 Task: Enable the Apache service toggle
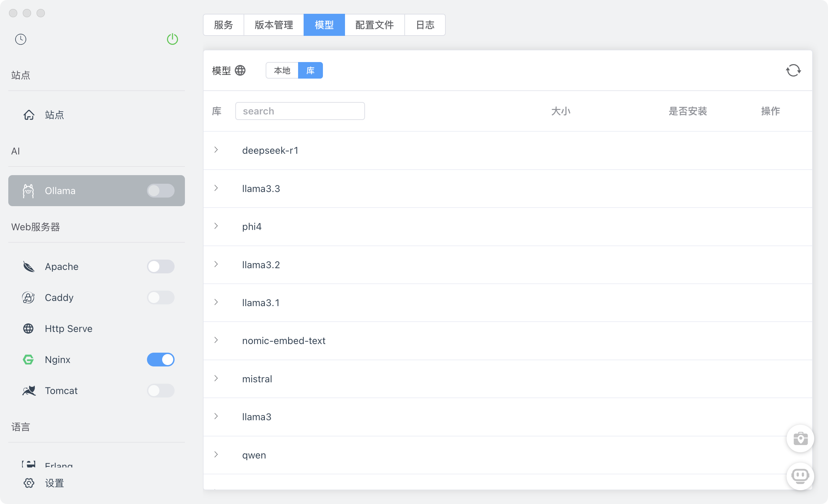coord(161,266)
